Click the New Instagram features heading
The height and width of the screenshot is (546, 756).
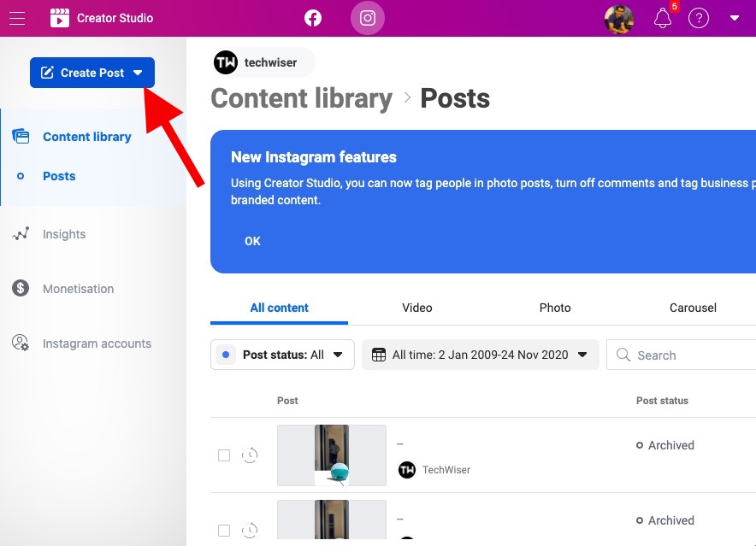click(x=313, y=157)
